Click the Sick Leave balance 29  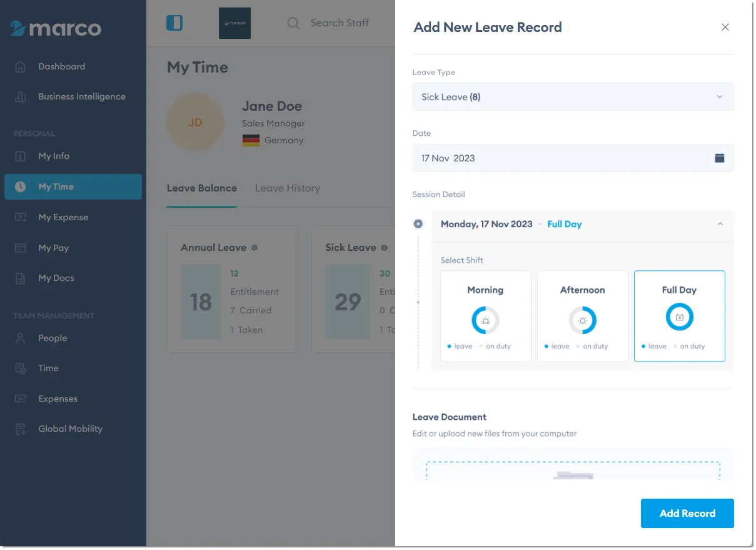pyautogui.click(x=348, y=302)
